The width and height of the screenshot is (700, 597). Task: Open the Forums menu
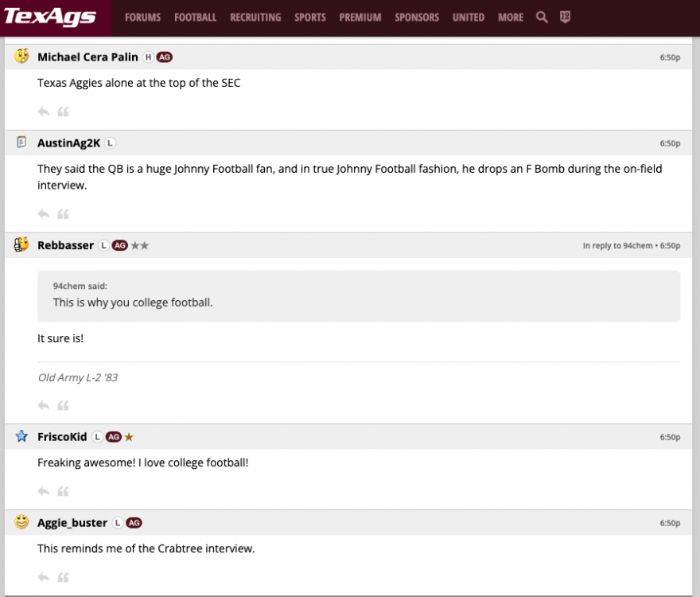pyautogui.click(x=142, y=17)
